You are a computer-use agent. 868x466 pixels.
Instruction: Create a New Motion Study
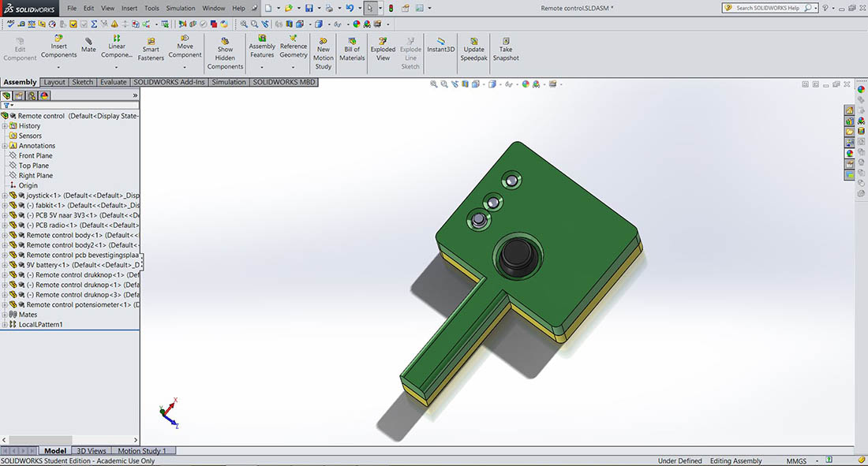324,54
